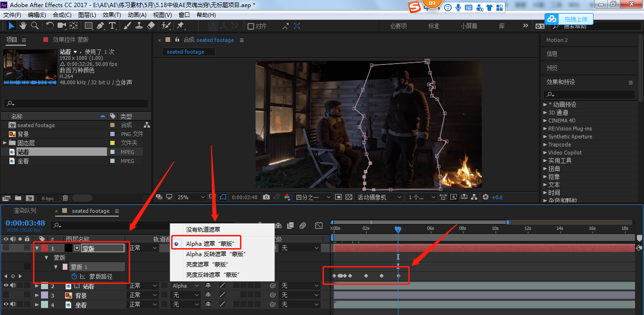644x315 pixels.
Task: Click the reset exposure aperture icon
Action: (x=486, y=197)
